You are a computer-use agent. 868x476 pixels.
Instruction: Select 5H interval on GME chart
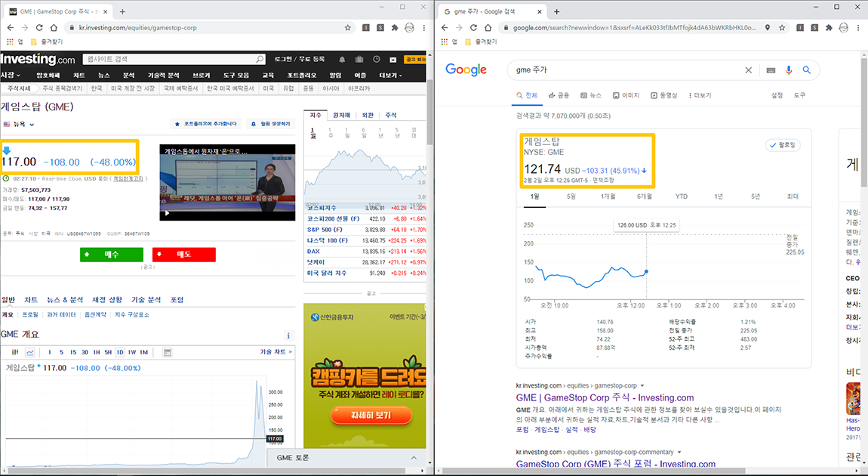[108, 352]
